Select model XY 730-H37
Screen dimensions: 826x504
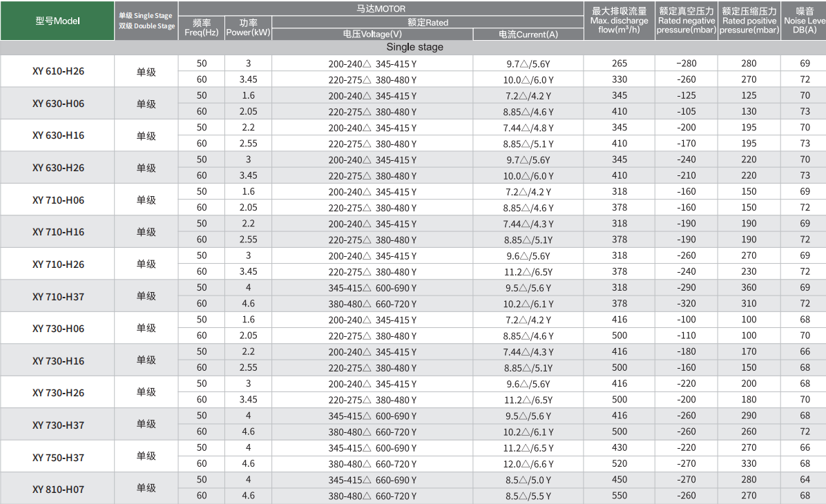58,425
